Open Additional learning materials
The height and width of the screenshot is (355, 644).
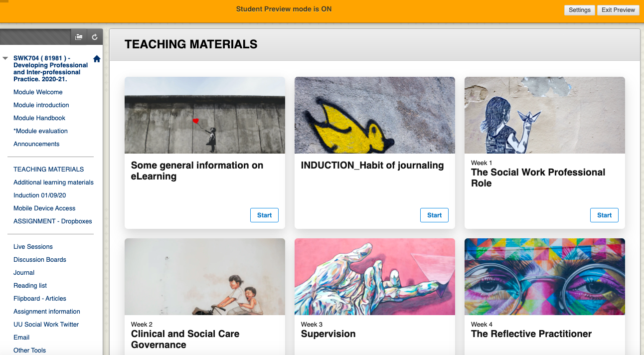(53, 182)
